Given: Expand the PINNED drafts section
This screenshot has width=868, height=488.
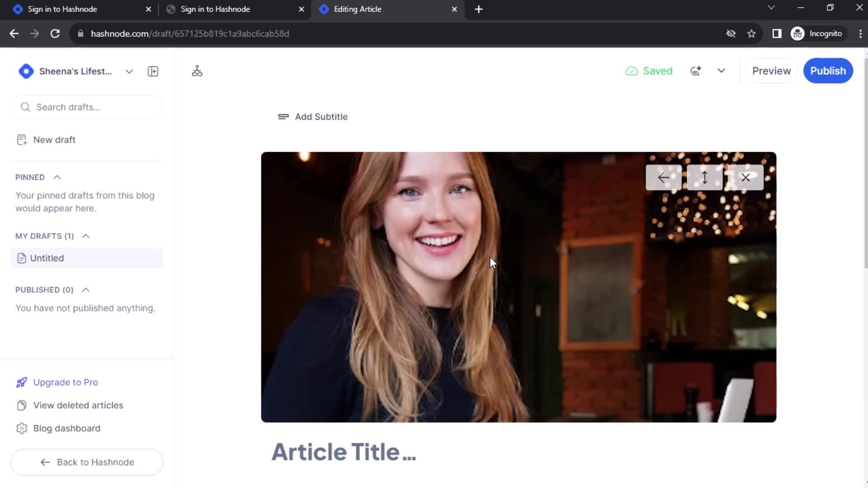Looking at the screenshot, I should 57,177.
